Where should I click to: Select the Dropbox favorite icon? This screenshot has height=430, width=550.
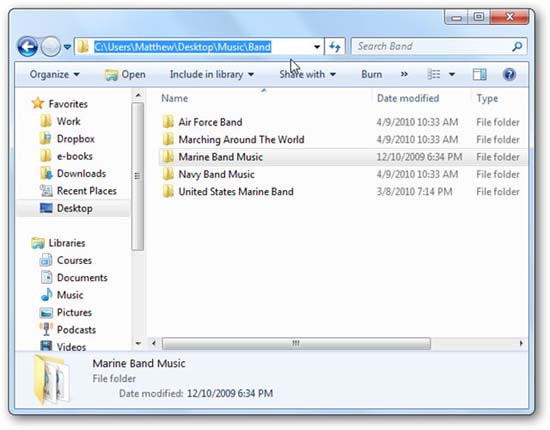[x=46, y=139]
